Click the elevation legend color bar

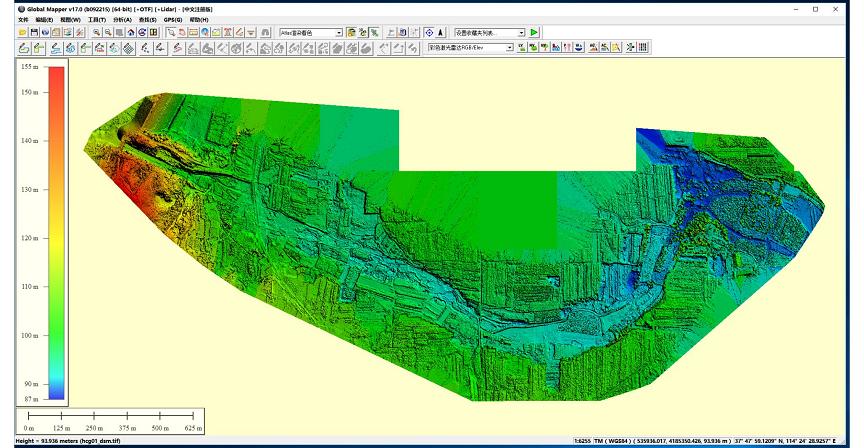(55, 232)
